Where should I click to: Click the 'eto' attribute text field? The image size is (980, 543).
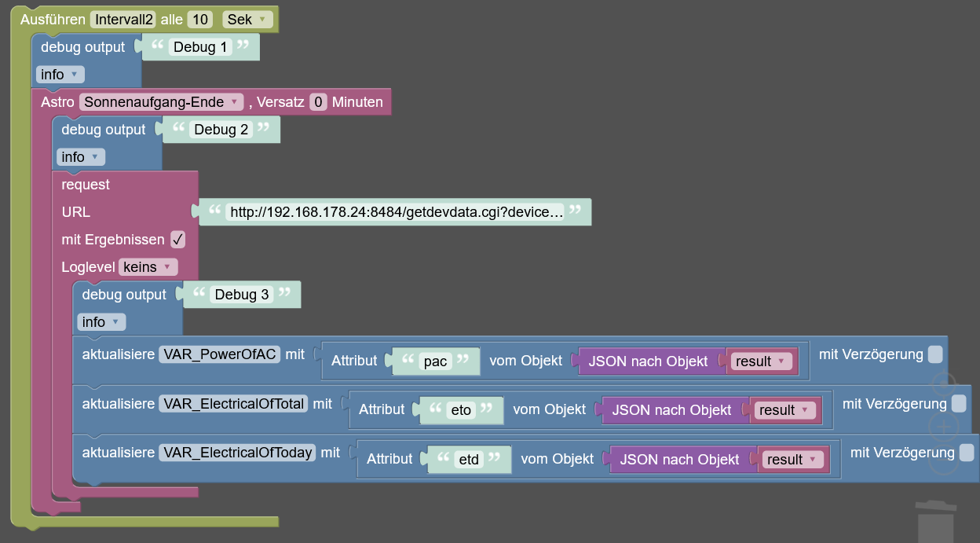coord(459,410)
